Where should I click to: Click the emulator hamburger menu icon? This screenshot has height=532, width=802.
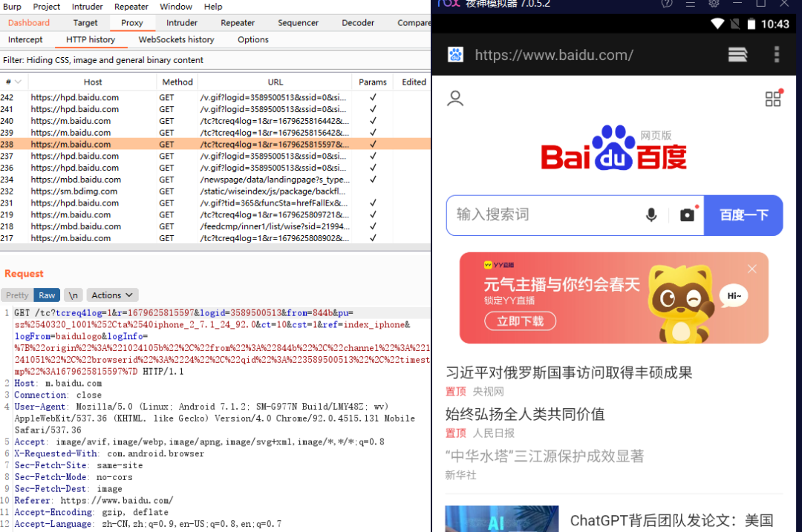tap(690, 4)
